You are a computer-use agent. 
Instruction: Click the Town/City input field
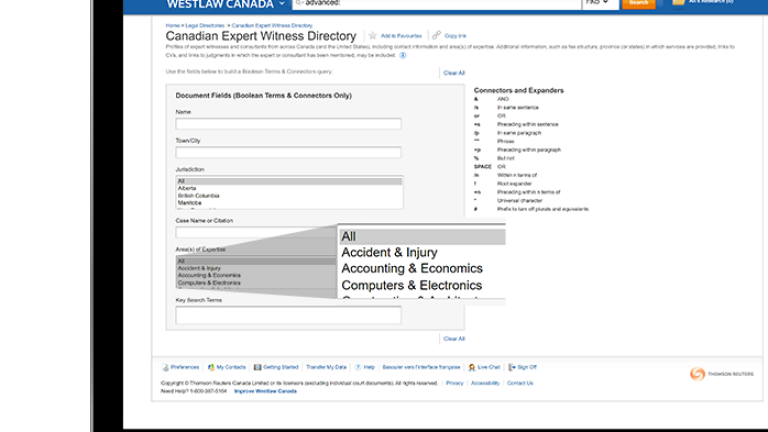point(288,152)
